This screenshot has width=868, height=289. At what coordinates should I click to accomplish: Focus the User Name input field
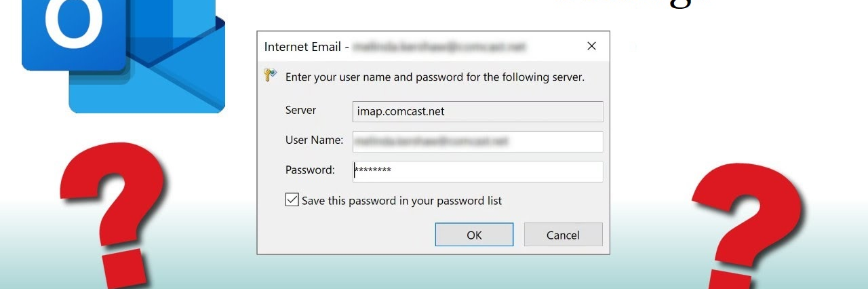pyautogui.click(x=477, y=141)
